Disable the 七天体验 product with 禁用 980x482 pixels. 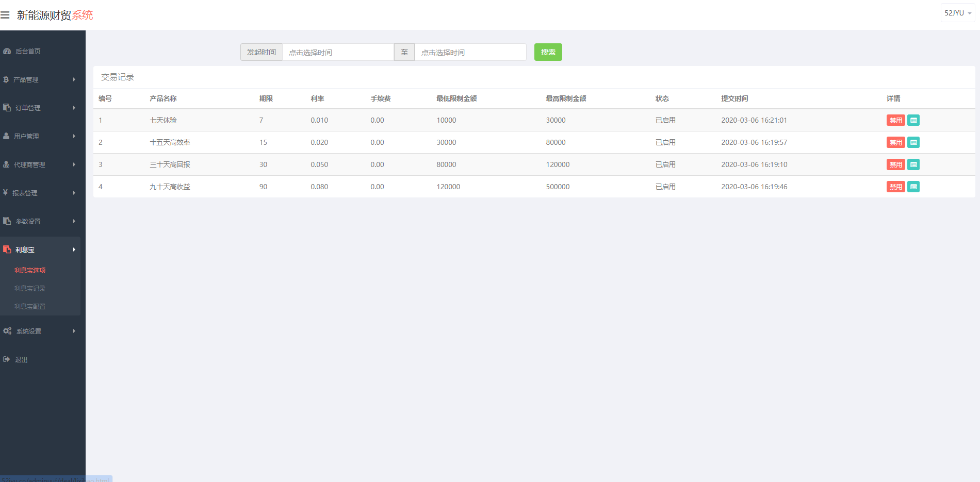tap(895, 120)
